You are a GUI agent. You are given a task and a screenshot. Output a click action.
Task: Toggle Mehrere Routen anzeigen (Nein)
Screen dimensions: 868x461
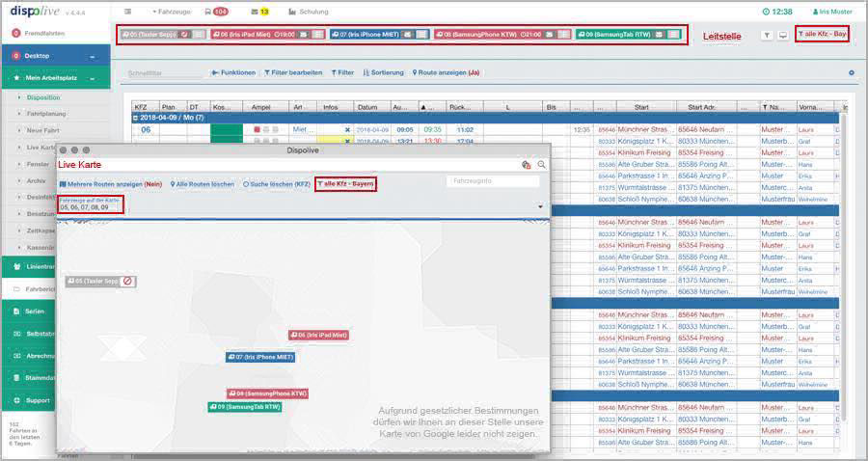(110, 183)
